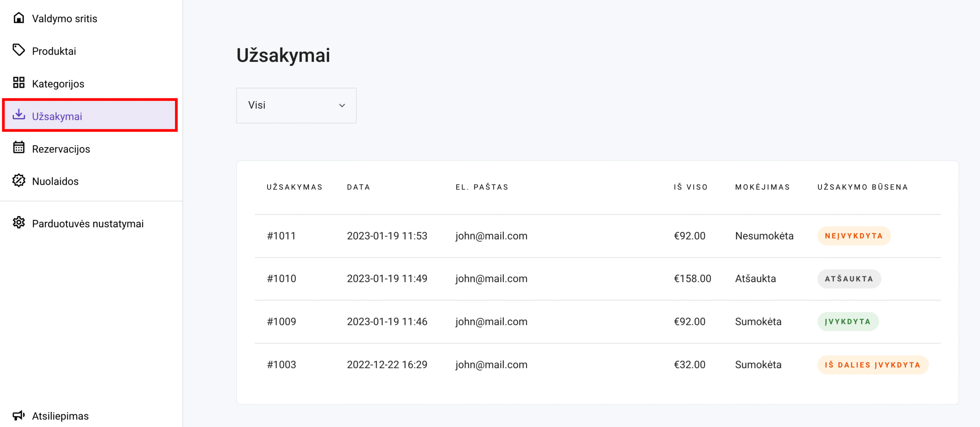Viewport: 980px width, 427px height.
Task: Open Rezervacijos using the calendar icon
Action: pyautogui.click(x=19, y=148)
